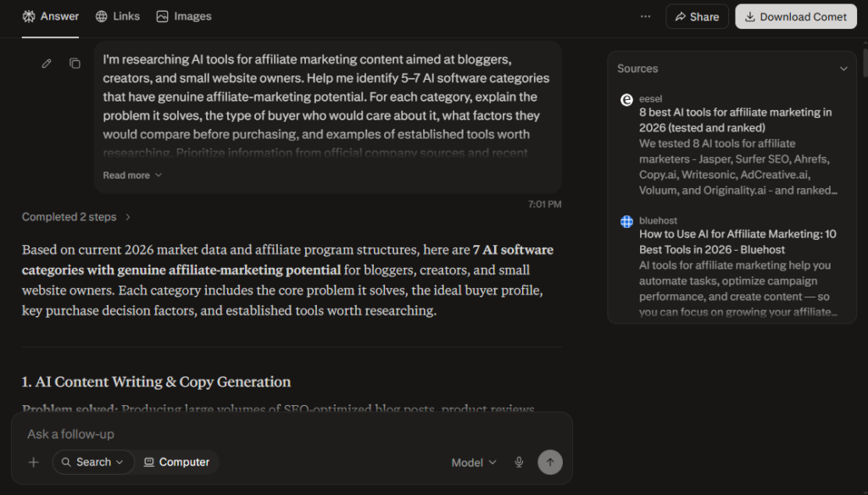868x495 pixels.
Task: Click the eesel source name label
Action: (x=650, y=98)
